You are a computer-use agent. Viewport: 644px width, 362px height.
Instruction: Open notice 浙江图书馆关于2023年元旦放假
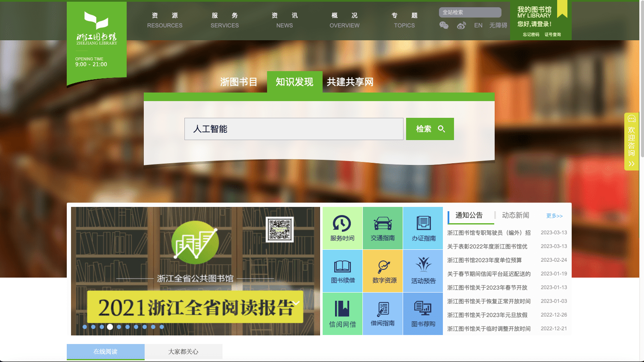[x=487, y=315]
